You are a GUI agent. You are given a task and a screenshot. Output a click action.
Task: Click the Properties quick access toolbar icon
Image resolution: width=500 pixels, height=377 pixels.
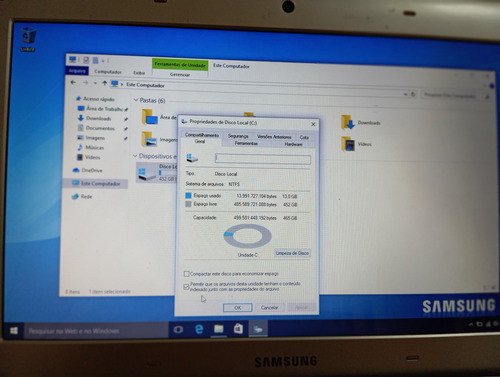[86, 60]
